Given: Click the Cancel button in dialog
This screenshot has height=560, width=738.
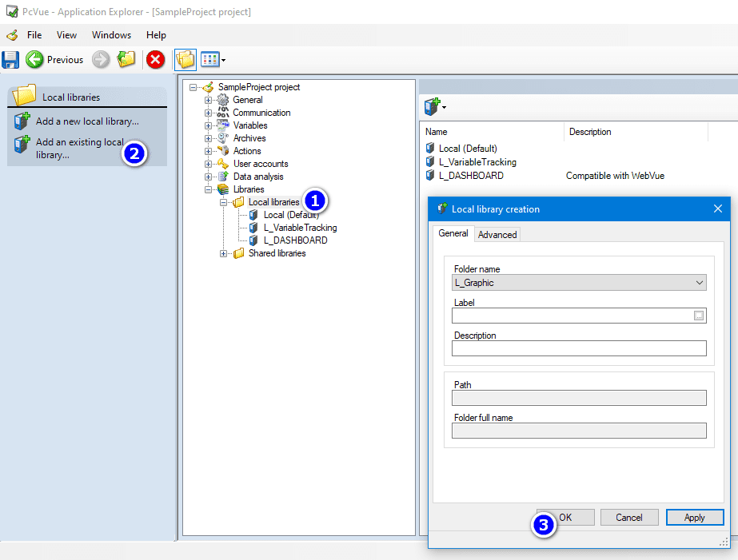Looking at the screenshot, I should tap(628, 518).
